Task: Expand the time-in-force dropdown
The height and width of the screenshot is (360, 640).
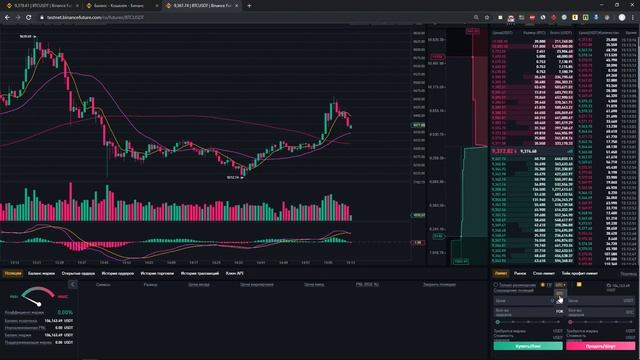Action: 560,285
